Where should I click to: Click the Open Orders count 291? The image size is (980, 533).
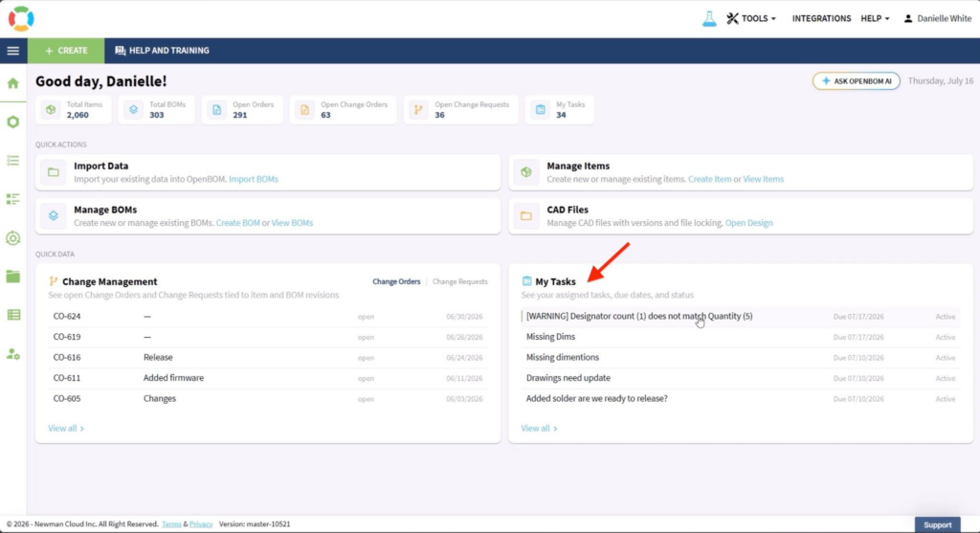click(x=240, y=115)
